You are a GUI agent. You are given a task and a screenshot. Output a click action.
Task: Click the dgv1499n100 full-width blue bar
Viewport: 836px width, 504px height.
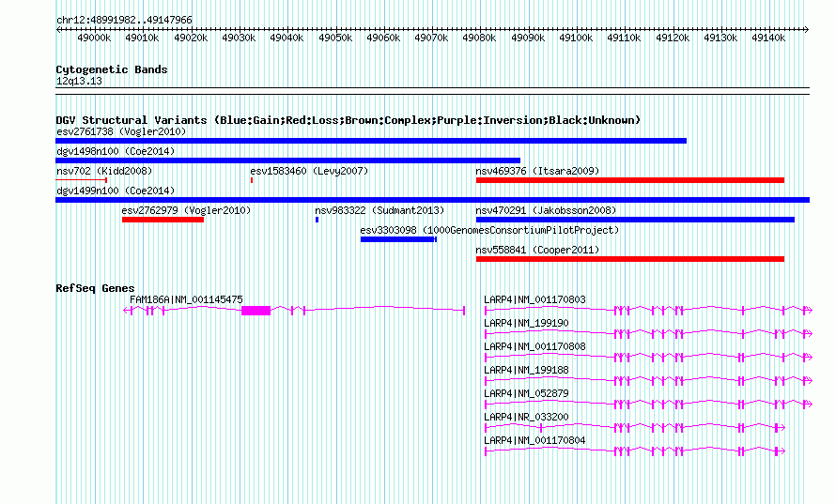(432, 200)
